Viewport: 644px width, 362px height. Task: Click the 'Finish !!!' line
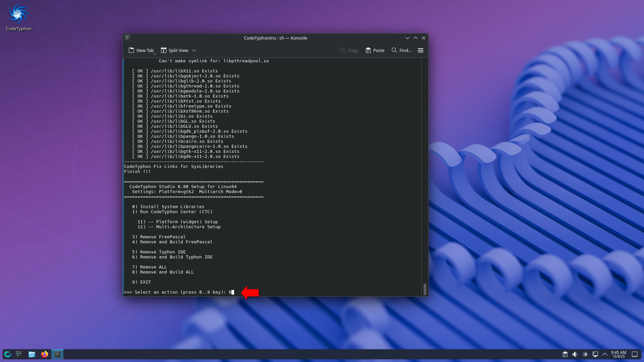point(138,172)
